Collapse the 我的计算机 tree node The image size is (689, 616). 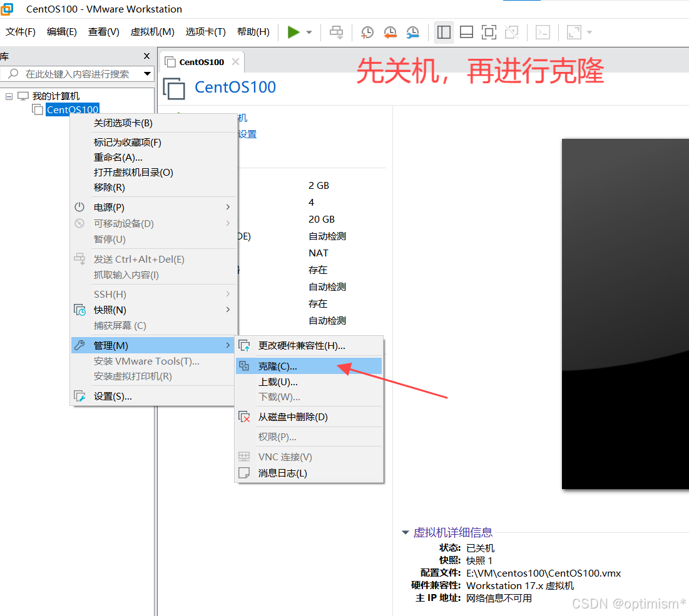(9, 96)
